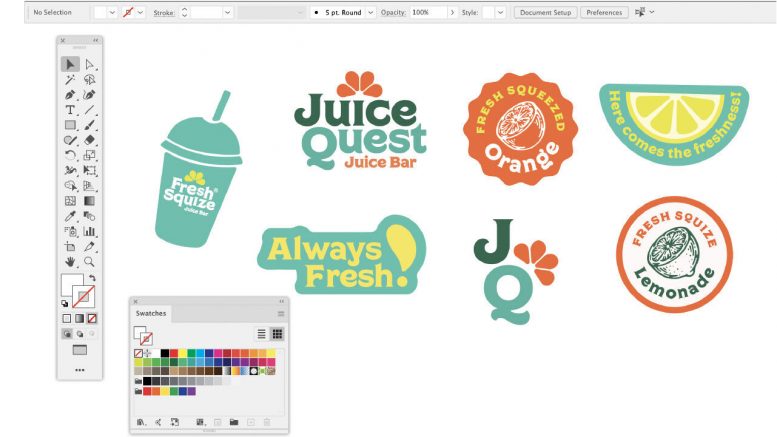Screen dimensions: 777x437
Task: Activate the Pen tool
Action: click(70, 95)
